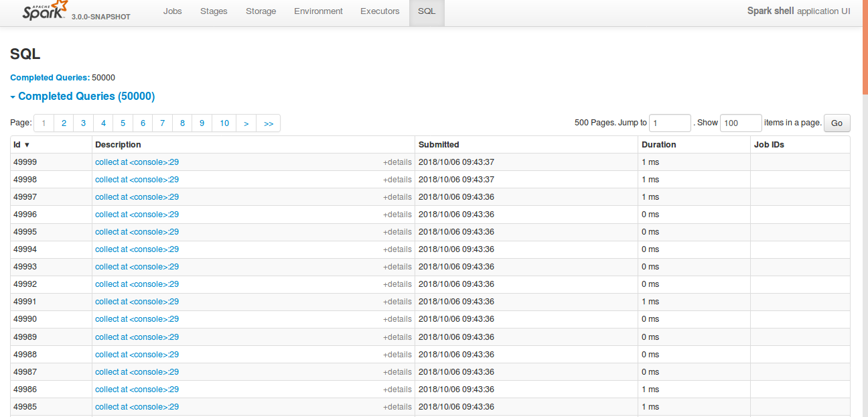The height and width of the screenshot is (417, 868).
Task: Jump to last page with >> arrow
Action: 269,123
